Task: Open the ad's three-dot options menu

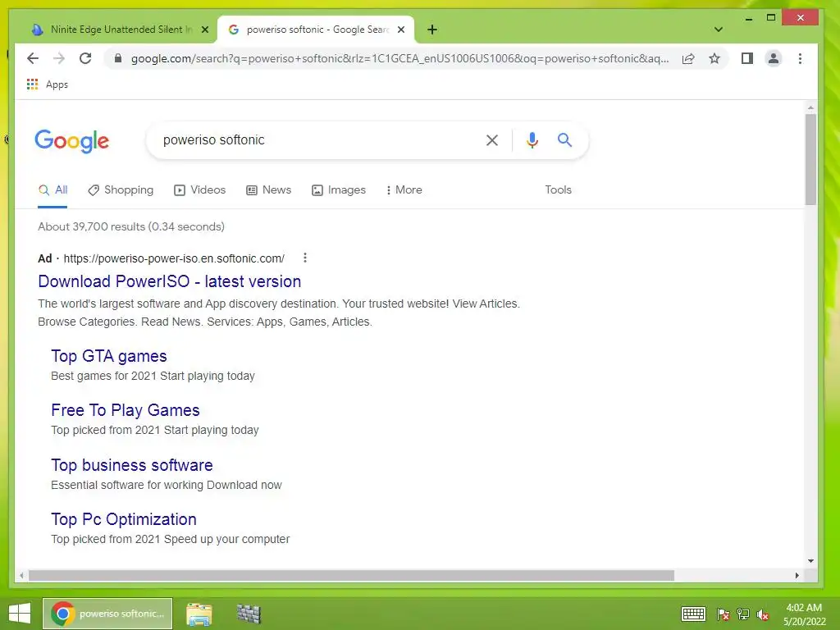Action: click(x=305, y=258)
